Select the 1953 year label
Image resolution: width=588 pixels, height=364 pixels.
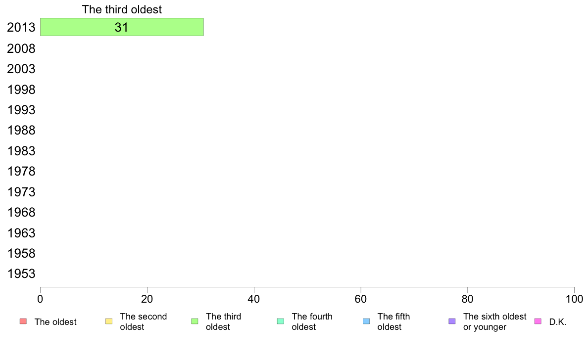(21, 274)
